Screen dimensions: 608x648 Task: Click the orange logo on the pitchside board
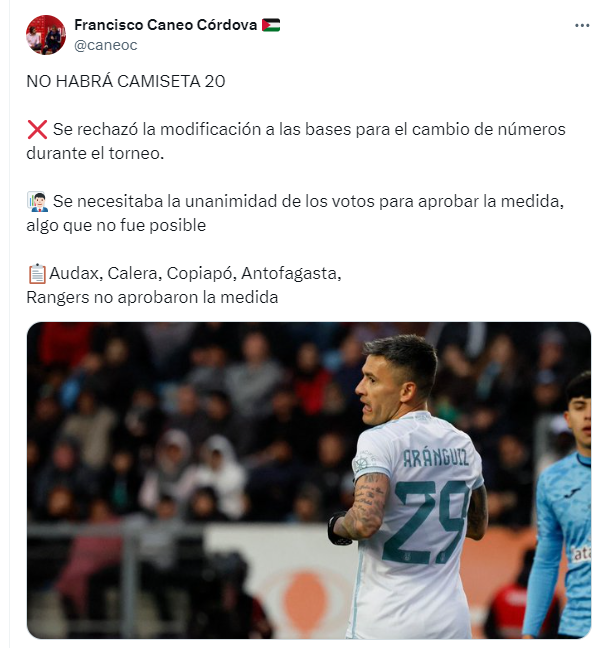[306, 599]
